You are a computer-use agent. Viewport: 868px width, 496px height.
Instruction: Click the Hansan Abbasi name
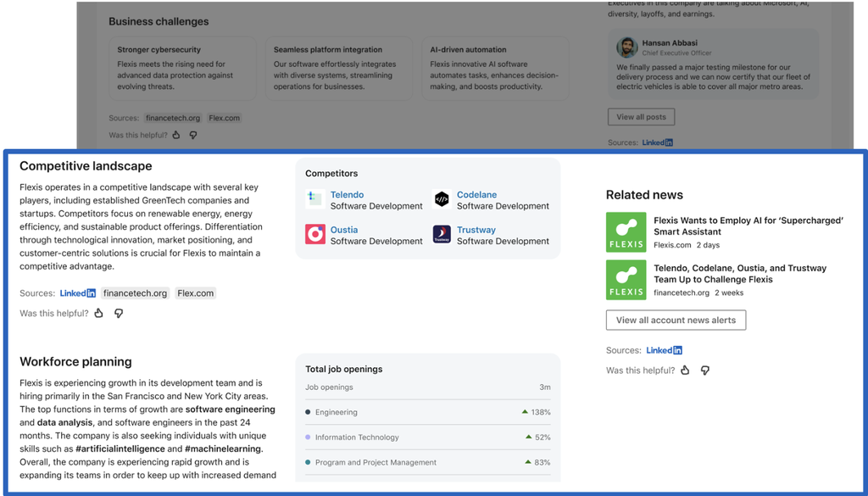pos(670,42)
